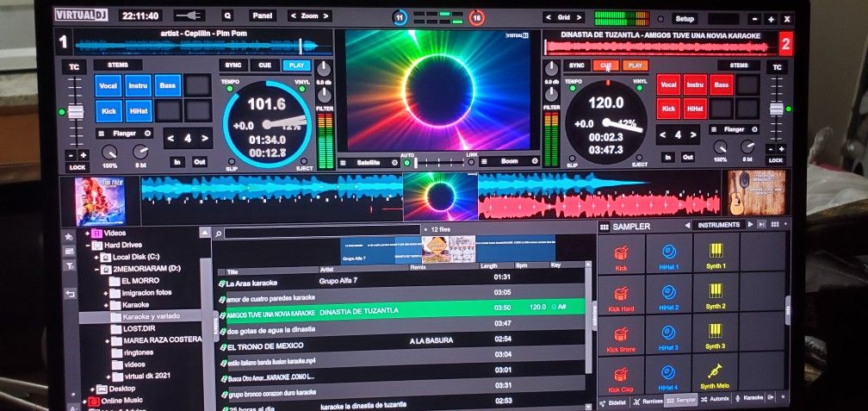Open the INSTRUMENTS sampler bank dropdown

pos(718,225)
